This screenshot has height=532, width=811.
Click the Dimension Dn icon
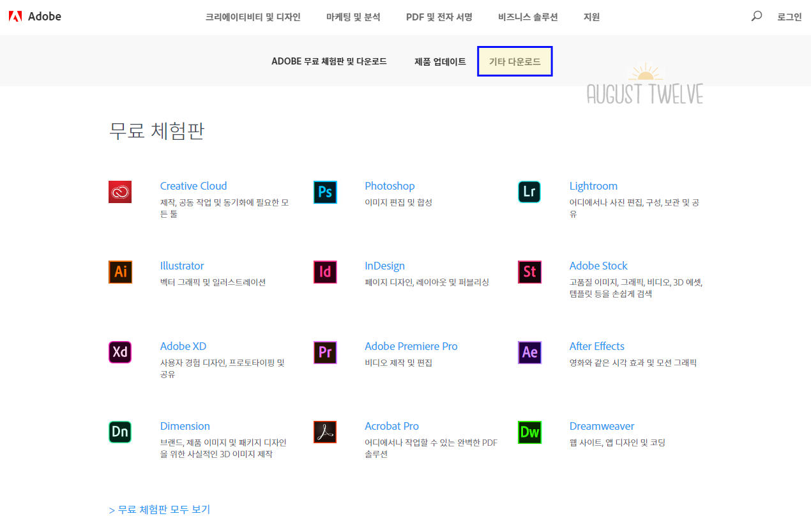pyautogui.click(x=120, y=432)
